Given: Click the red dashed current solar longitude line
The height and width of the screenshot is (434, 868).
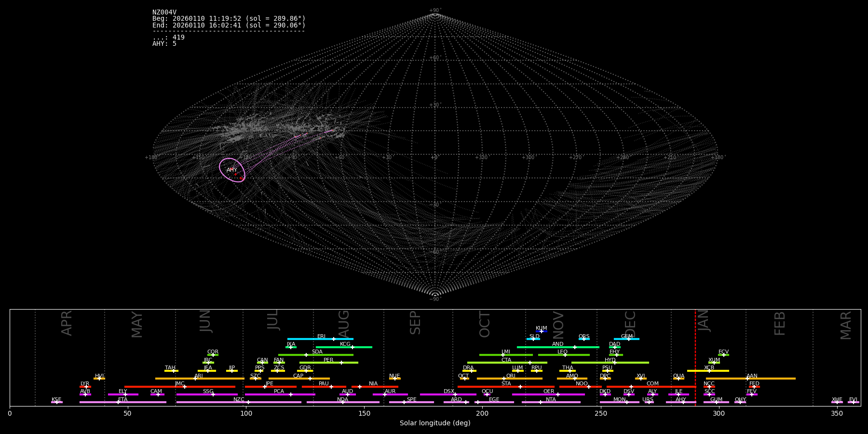Looking at the screenshot, I should [695, 357].
